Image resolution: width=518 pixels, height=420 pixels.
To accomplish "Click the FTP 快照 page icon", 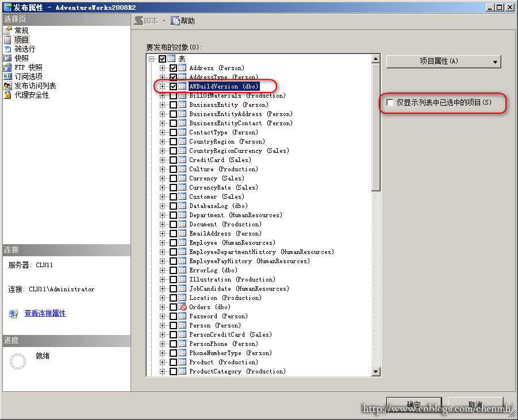I will (x=7, y=67).
